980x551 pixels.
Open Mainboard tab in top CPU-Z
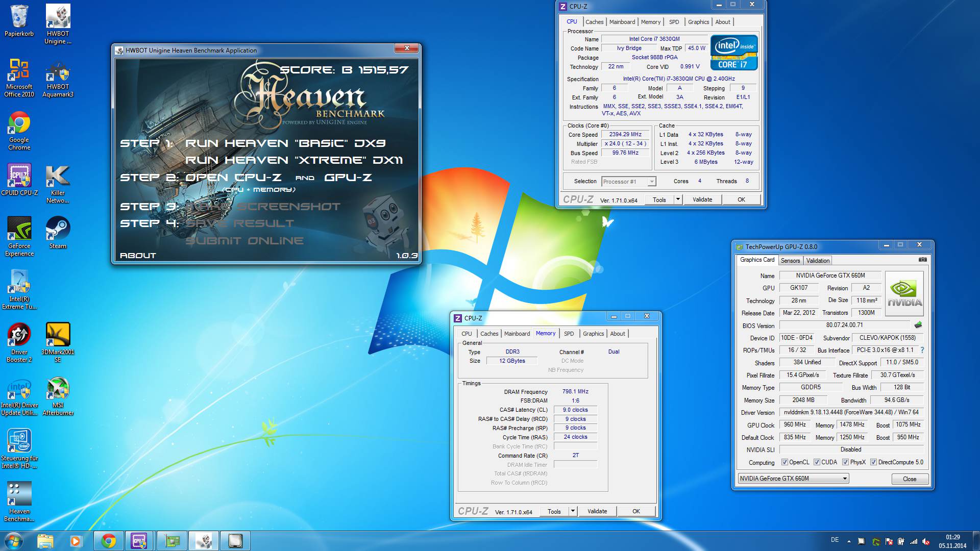point(622,22)
